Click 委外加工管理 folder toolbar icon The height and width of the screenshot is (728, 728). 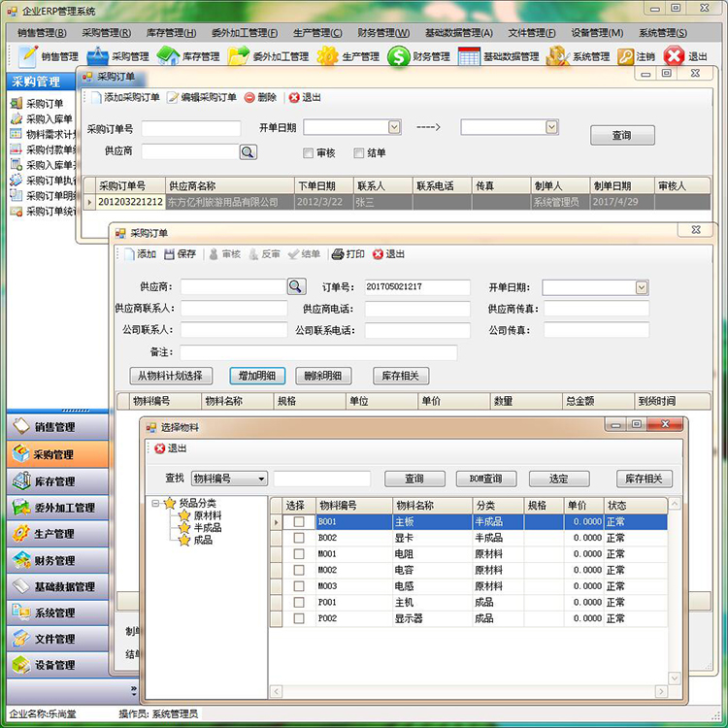click(239, 56)
